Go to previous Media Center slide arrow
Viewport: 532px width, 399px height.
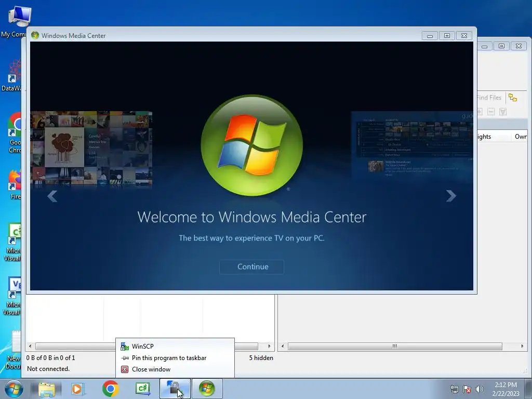pos(52,196)
